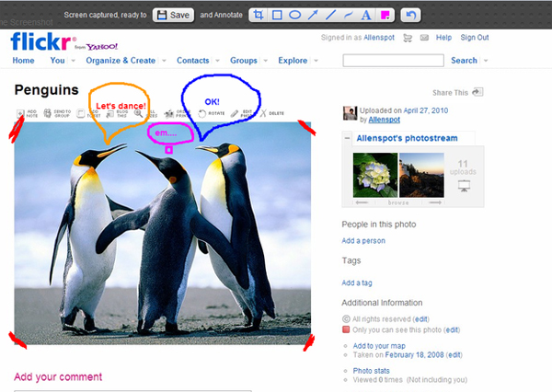Click the Search link
552x392 pixels.
464,61
